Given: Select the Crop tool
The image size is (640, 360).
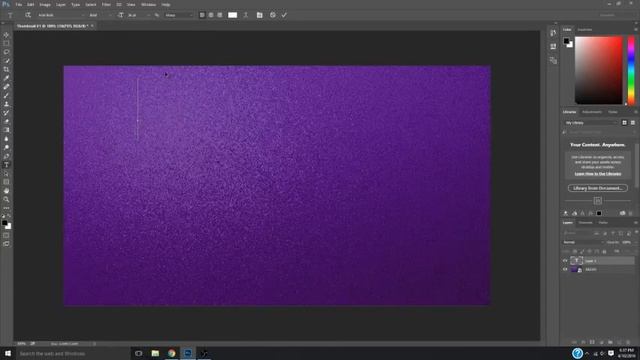Looking at the screenshot, I should tap(6, 69).
